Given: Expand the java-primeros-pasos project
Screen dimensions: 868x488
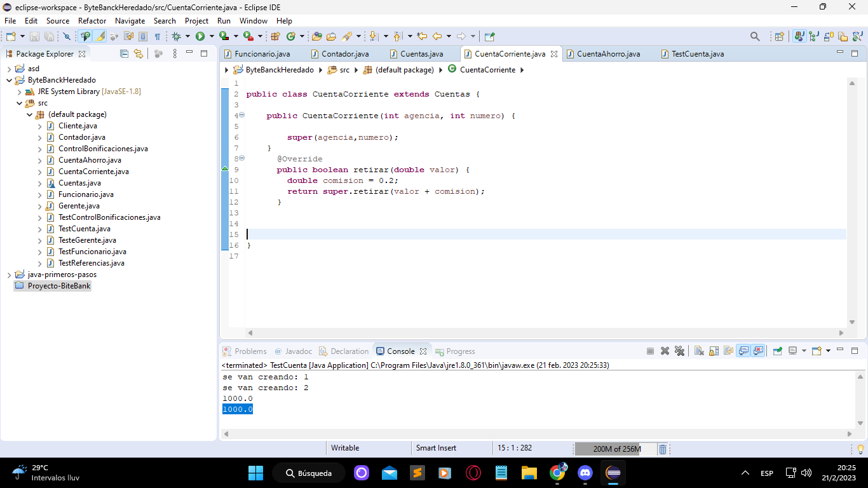Looking at the screenshot, I should tap(9, 274).
